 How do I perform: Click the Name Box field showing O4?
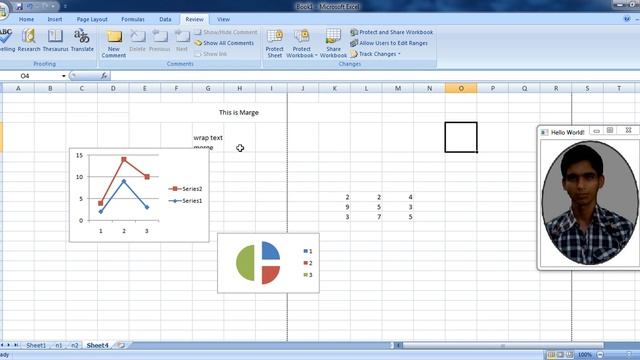[x=31, y=76]
